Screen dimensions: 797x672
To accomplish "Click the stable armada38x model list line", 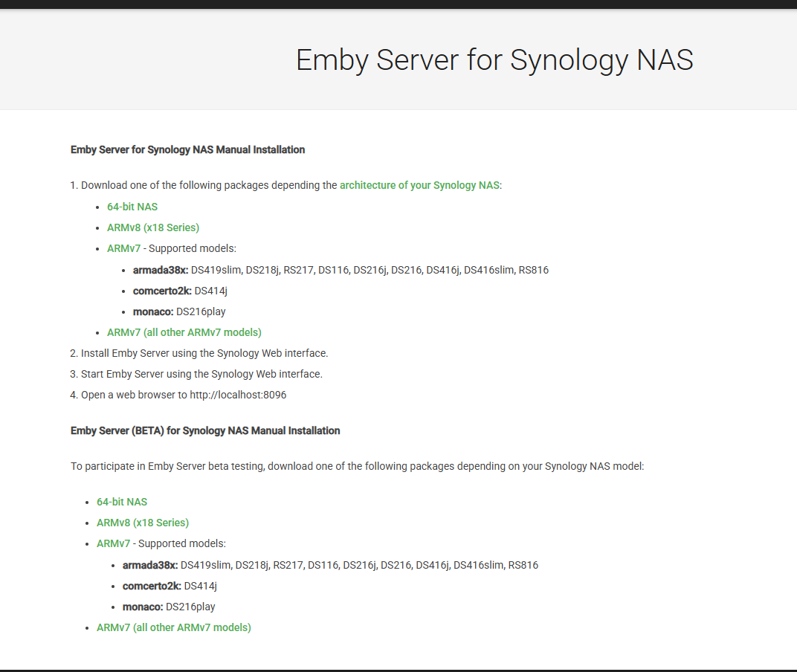I will click(341, 270).
